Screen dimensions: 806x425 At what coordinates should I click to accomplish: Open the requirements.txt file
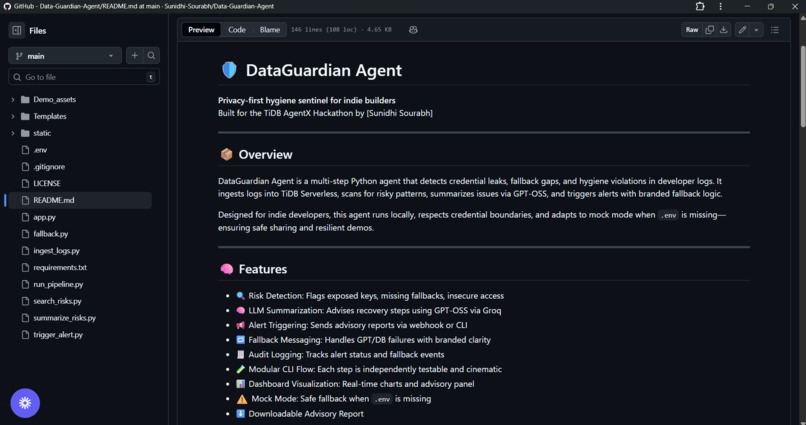[60, 268]
